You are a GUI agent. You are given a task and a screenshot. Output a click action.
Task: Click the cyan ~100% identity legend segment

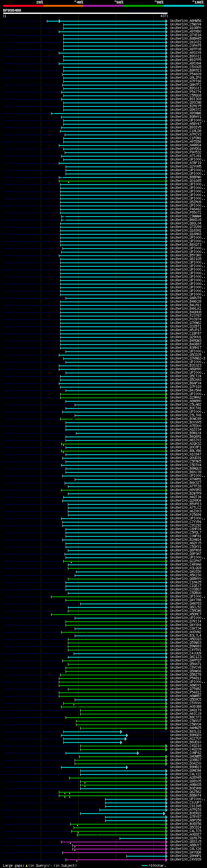click(x=184, y=6)
